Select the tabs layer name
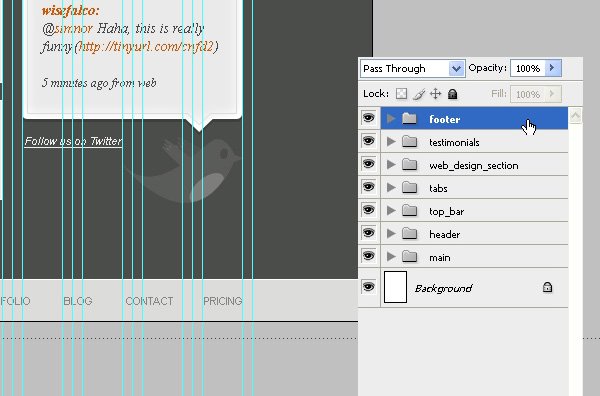This screenshot has width=600, height=396. point(438,189)
